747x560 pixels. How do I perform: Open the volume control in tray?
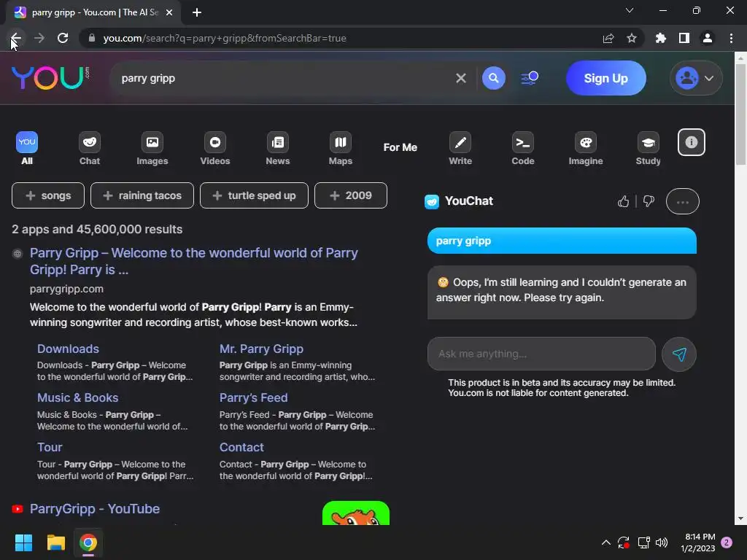[662, 542]
